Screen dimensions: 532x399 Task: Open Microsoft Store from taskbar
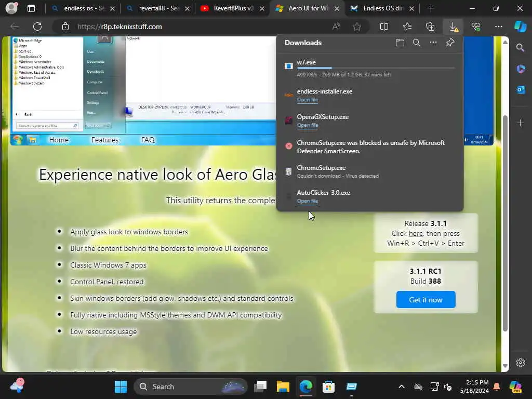pos(328,387)
